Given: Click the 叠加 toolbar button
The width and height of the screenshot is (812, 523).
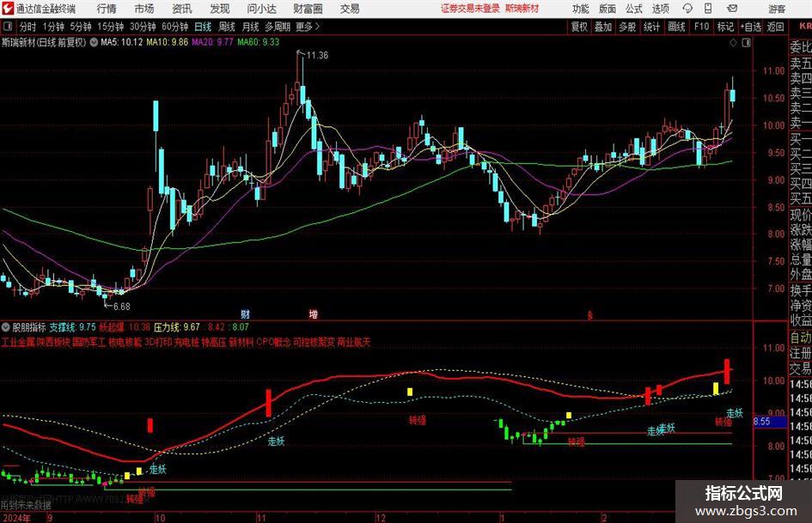Looking at the screenshot, I should point(603,27).
